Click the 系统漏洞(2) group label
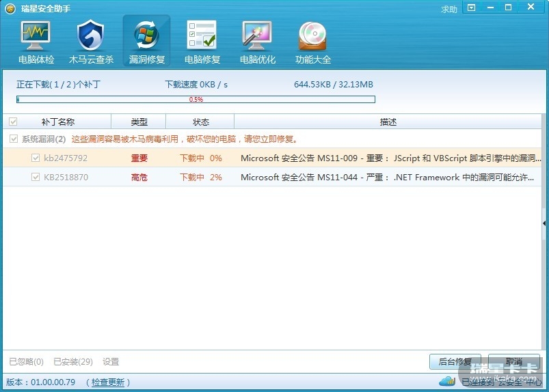 [x=44, y=139]
